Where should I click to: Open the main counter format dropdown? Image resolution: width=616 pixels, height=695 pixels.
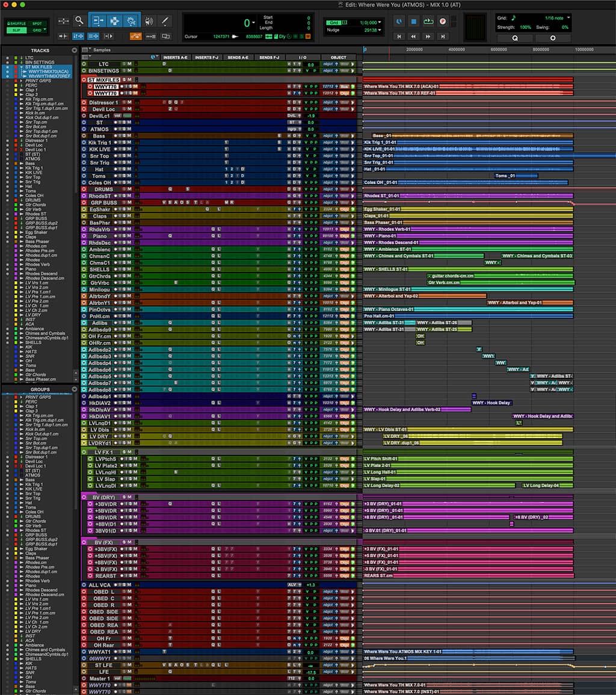[x=253, y=22]
